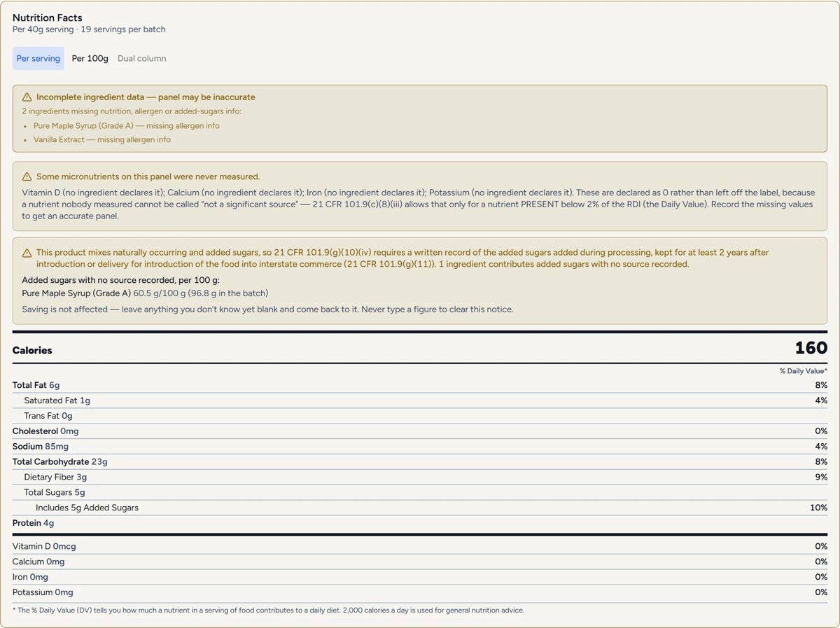Select the 8% daily value for Total Fat
840x628 pixels.
click(821, 385)
